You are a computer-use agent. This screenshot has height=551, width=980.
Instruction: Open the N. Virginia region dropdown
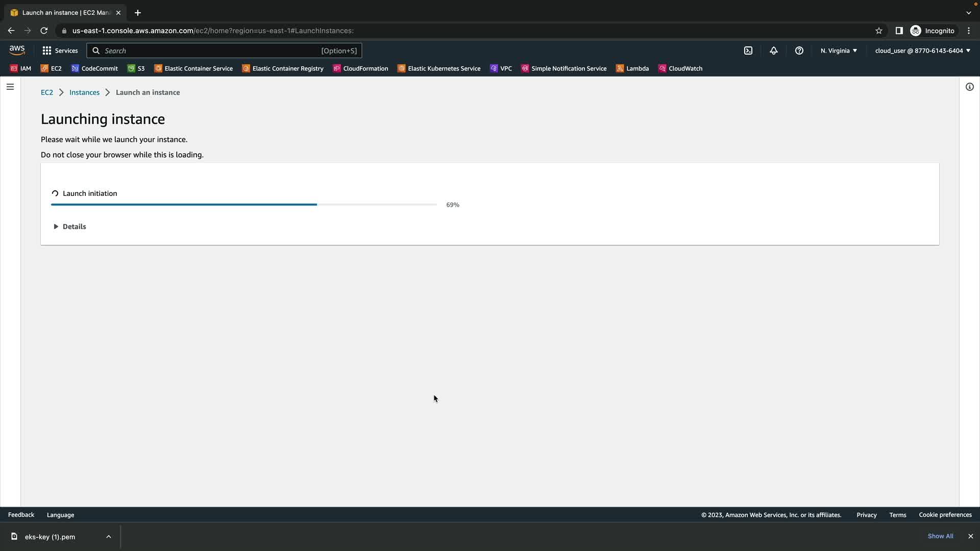tap(839, 51)
